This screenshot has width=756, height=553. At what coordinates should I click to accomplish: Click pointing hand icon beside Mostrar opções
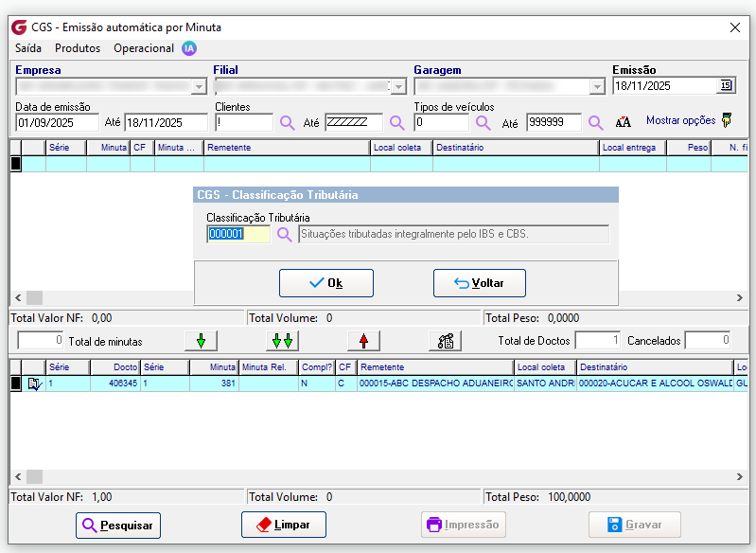(x=727, y=120)
